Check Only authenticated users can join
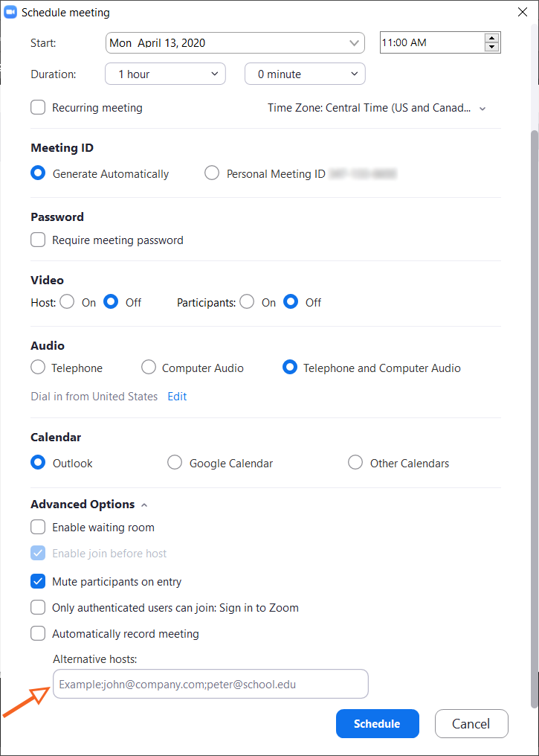Image resolution: width=539 pixels, height=756 pixels. 37,607
